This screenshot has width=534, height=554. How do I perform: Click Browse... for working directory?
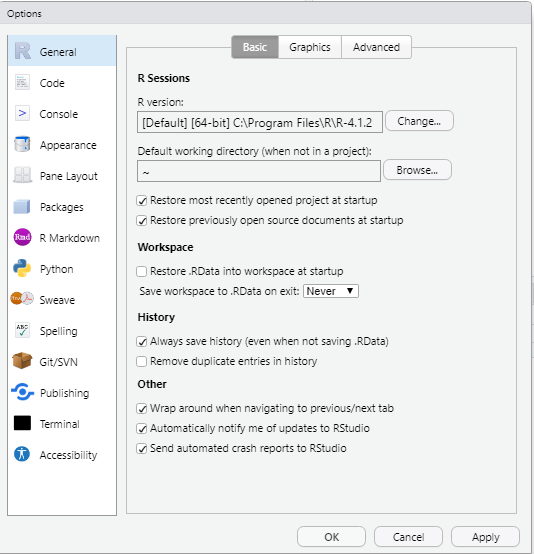point(417,170)
